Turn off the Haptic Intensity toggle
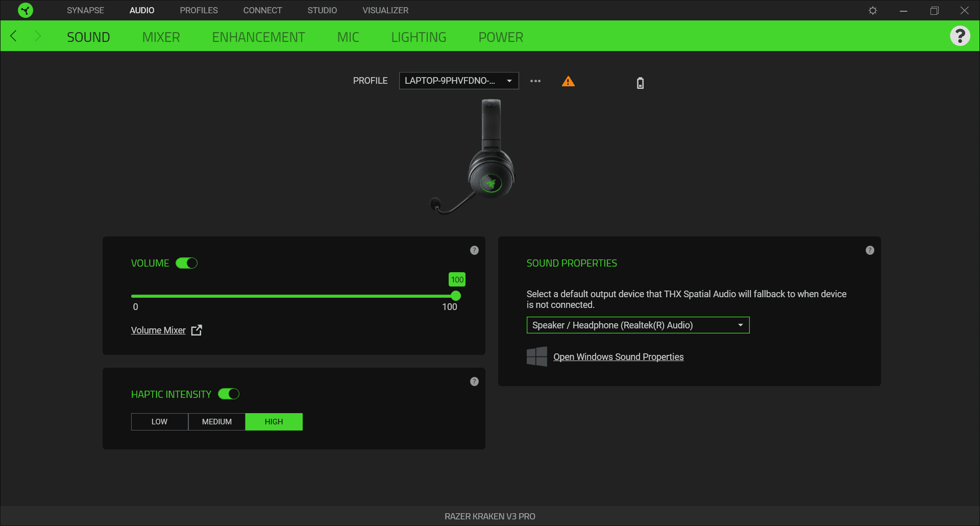 (x=229, y=394)
